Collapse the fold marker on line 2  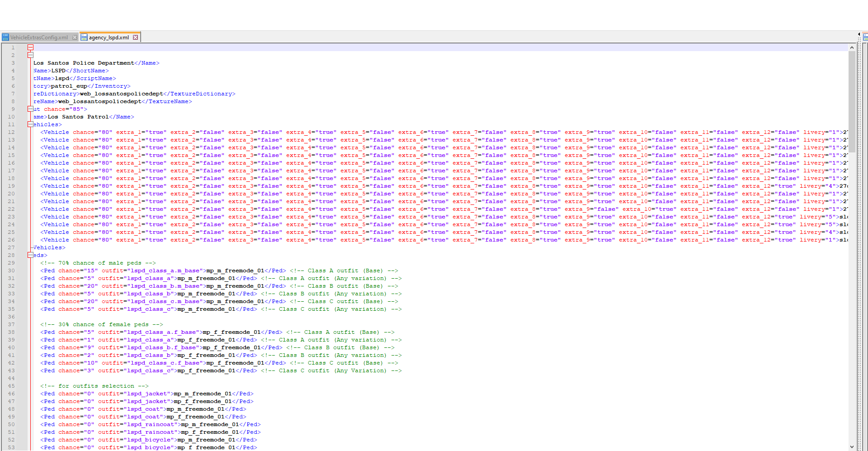tap(30, 55)
